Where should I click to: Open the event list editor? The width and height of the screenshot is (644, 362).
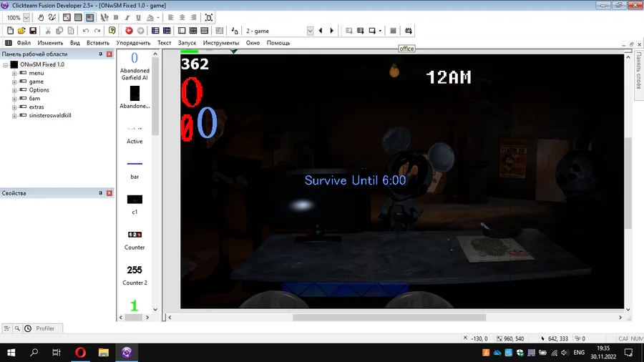[204, 31]
